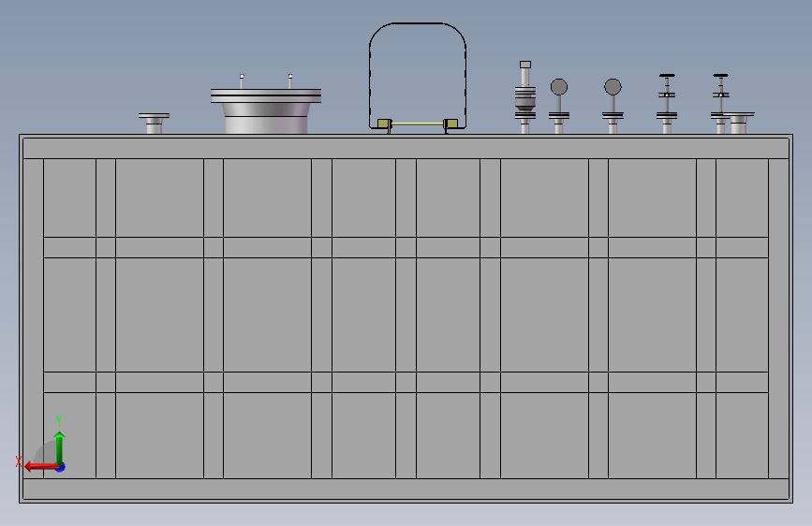Select the flanged nozzle at the far right
The height and width of the screenshot is (526, 812).
[740, 124]
